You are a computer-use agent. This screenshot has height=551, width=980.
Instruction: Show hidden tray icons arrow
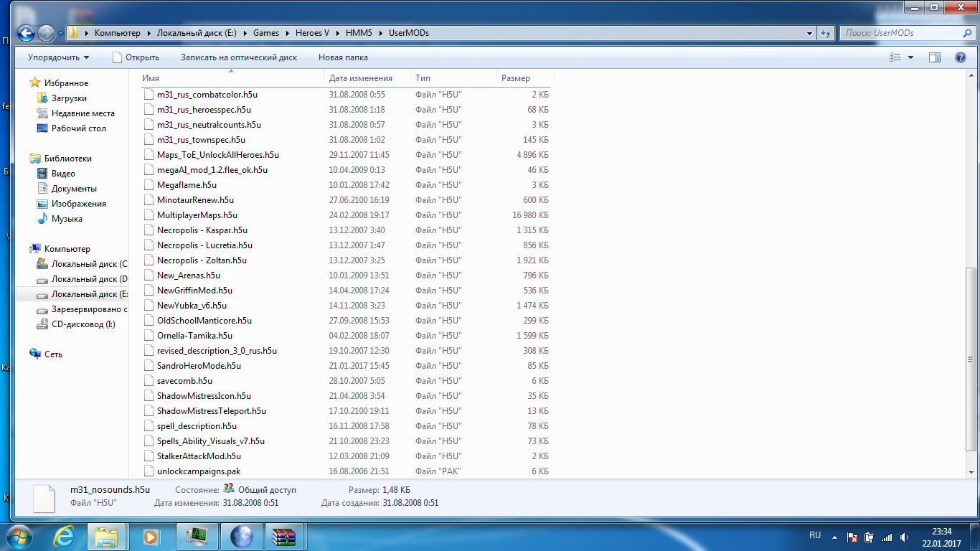(x=834, y=537)
